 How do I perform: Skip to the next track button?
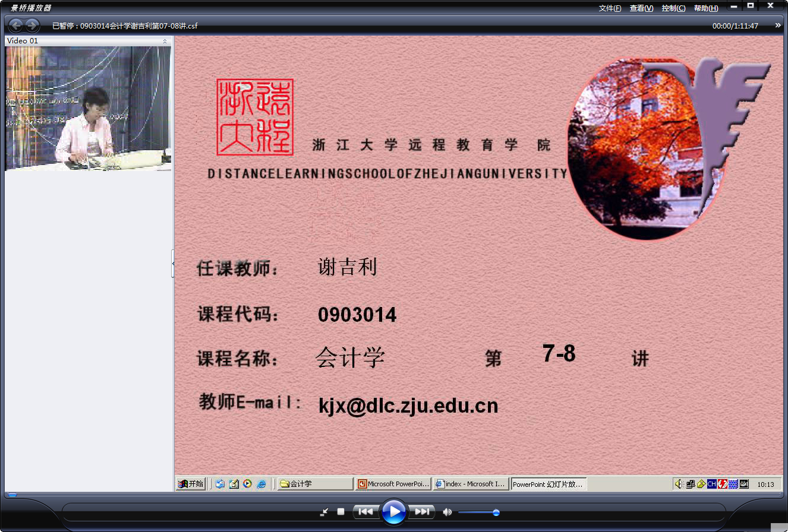[421, 511]
